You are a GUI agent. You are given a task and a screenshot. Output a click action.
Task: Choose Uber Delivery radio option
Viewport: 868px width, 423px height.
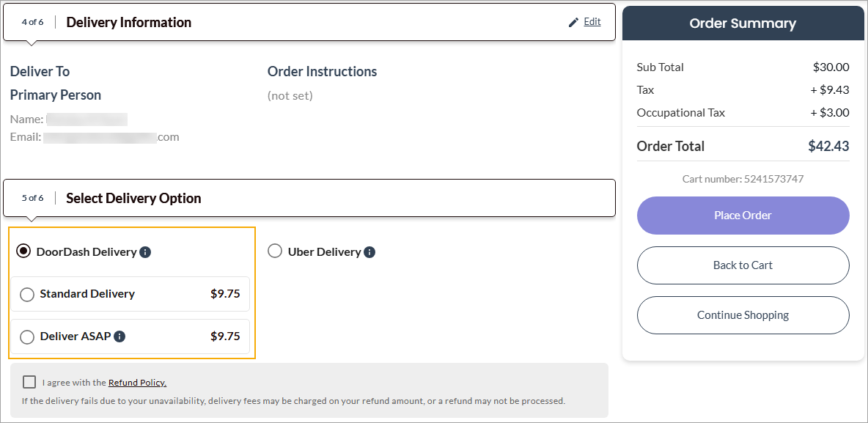(275, 251)
